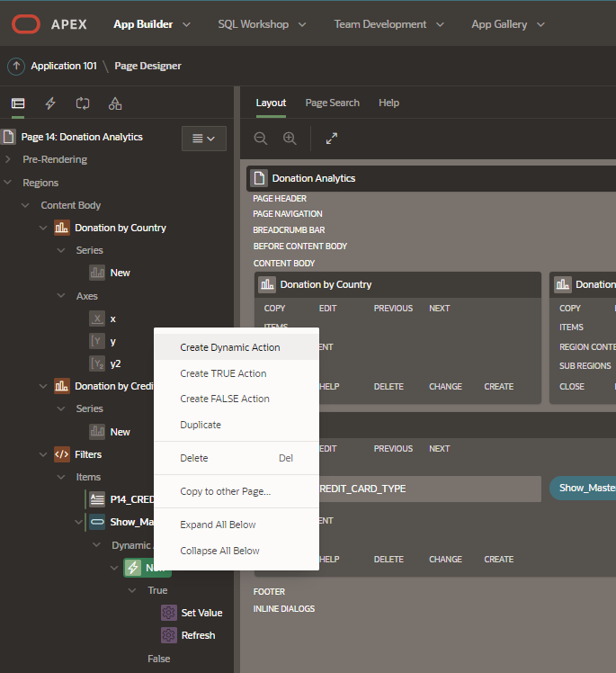Click the FOOTER position in layout

click(269, 591)
